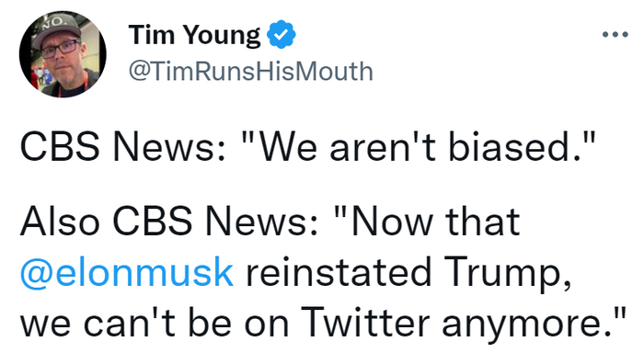Follow the @elonmusk mention link
This screenshot has height=353, width=644.
click(127, 273)
